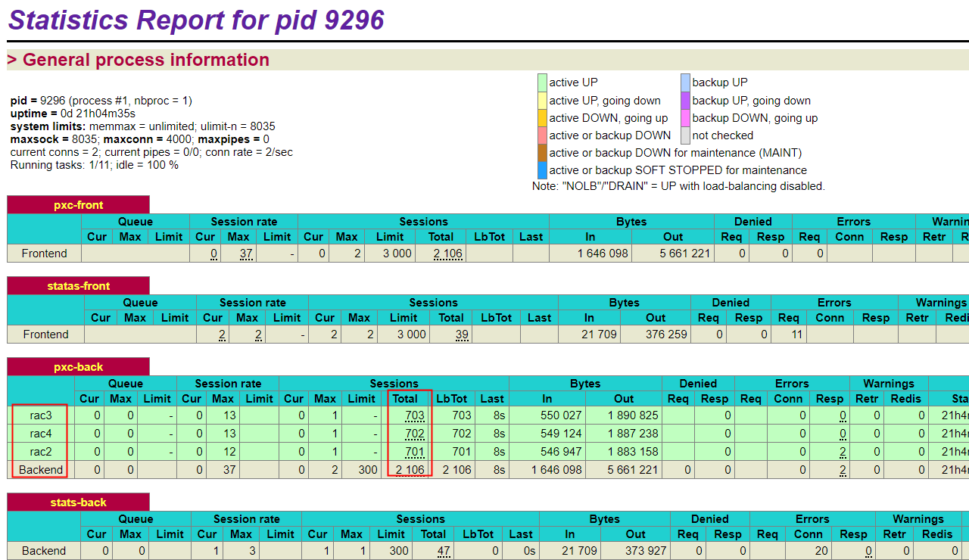Viewport: 969px width, 560px height.
Task: Click the active DOWN, going up swatch
Action: click(542, 117)
